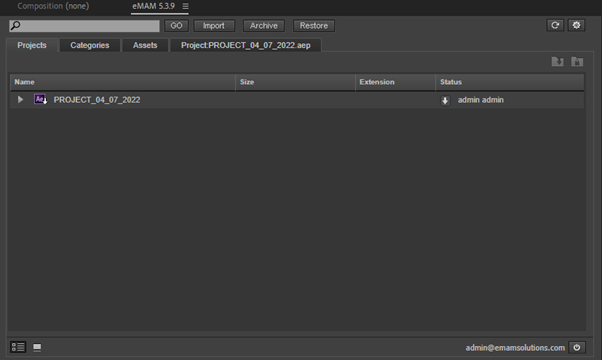Switch to list view icon
This screenshot has height=360, width=602.
point(18,347)
